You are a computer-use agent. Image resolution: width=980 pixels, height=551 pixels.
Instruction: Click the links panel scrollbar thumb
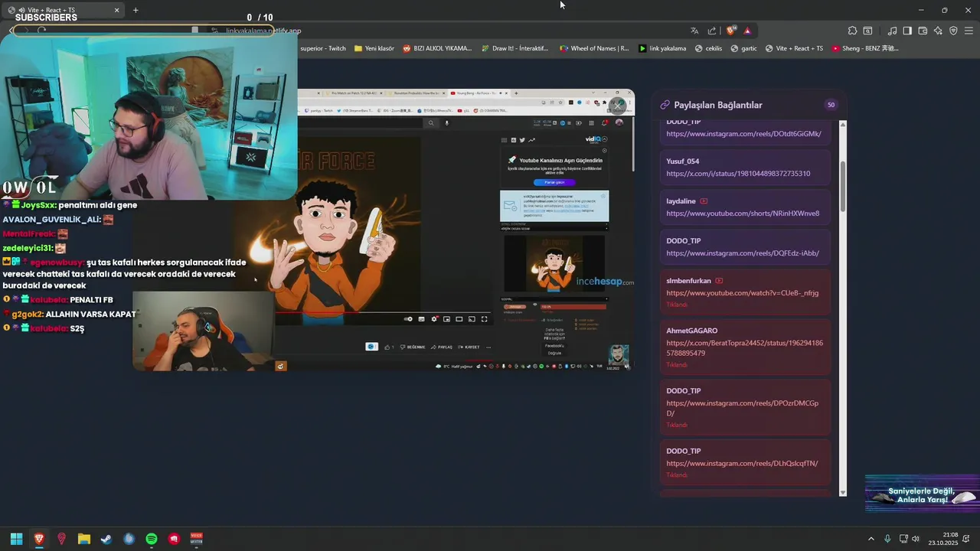[x=843, y=186]
